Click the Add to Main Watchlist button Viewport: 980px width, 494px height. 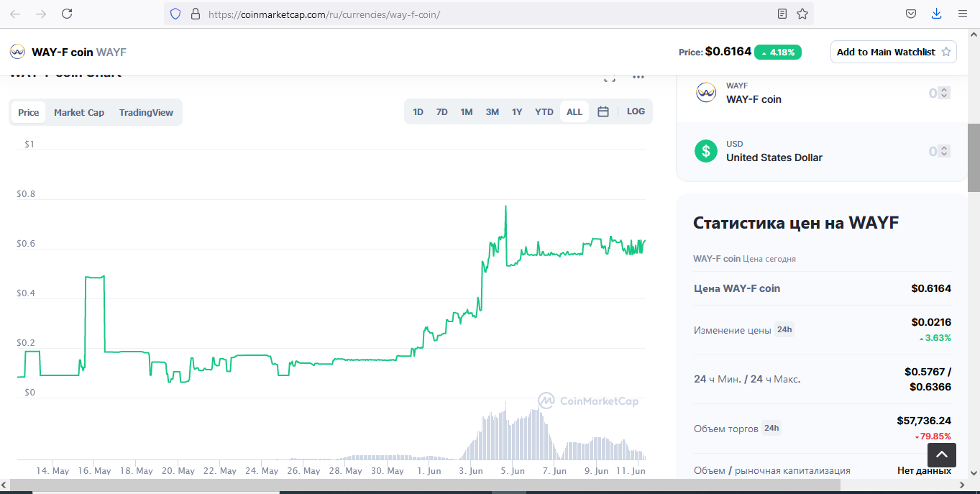(x=894, y=52)
